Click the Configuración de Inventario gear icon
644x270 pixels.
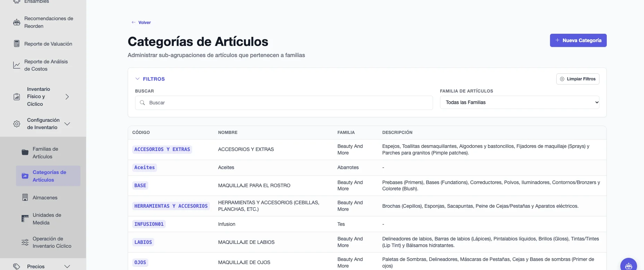(17, 124)
